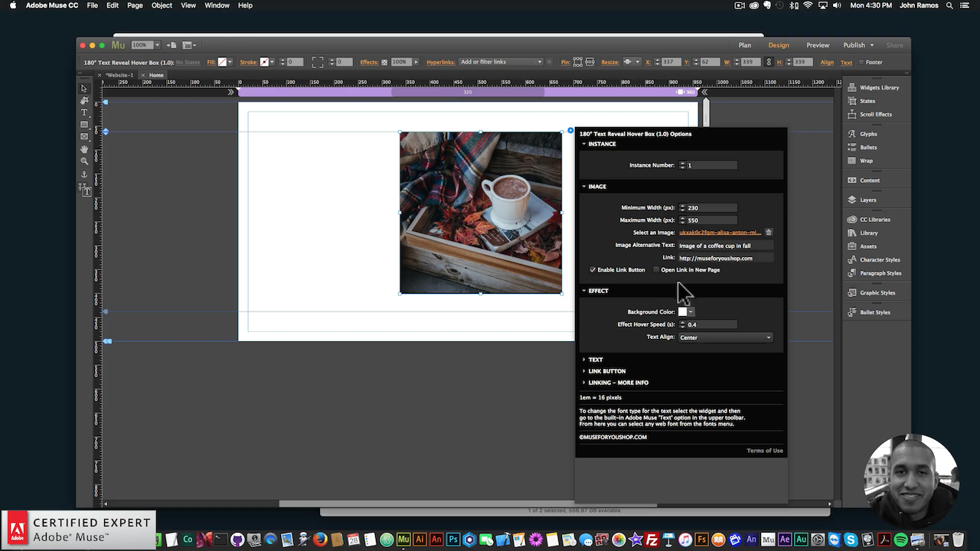Screen dimensions: 980x551
Task: Select the Rectangle tool
Action: point(84,124)
